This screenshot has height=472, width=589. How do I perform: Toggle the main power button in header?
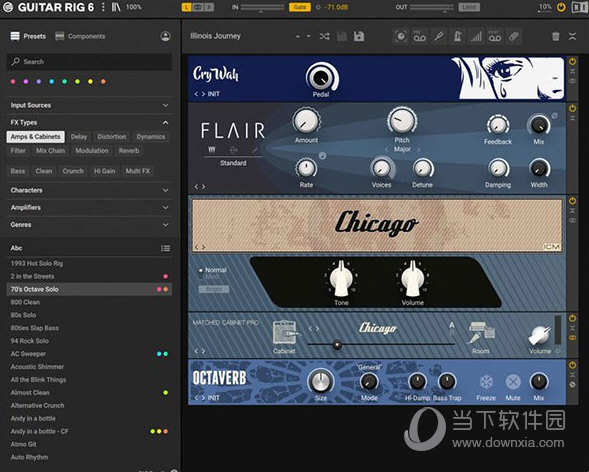click(x=560, y=7)
